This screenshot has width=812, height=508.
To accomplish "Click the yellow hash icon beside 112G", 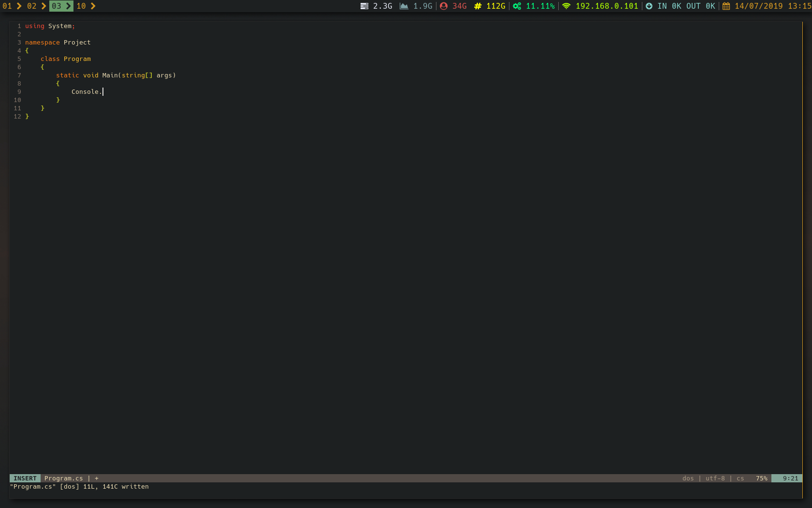I will point(477,6).
